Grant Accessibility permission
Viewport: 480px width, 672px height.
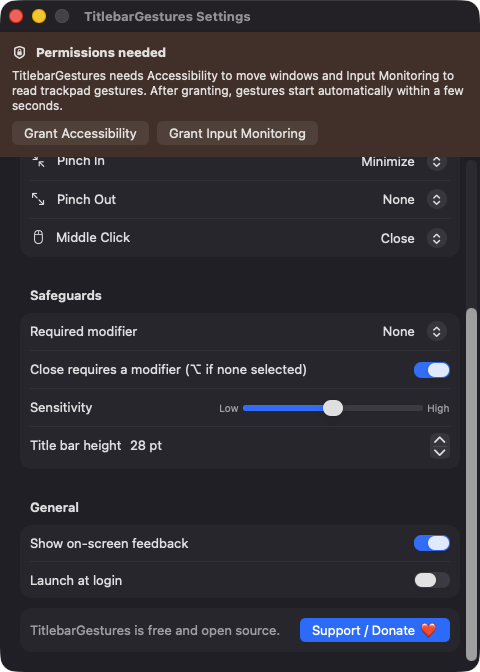(x=80, y=133)
